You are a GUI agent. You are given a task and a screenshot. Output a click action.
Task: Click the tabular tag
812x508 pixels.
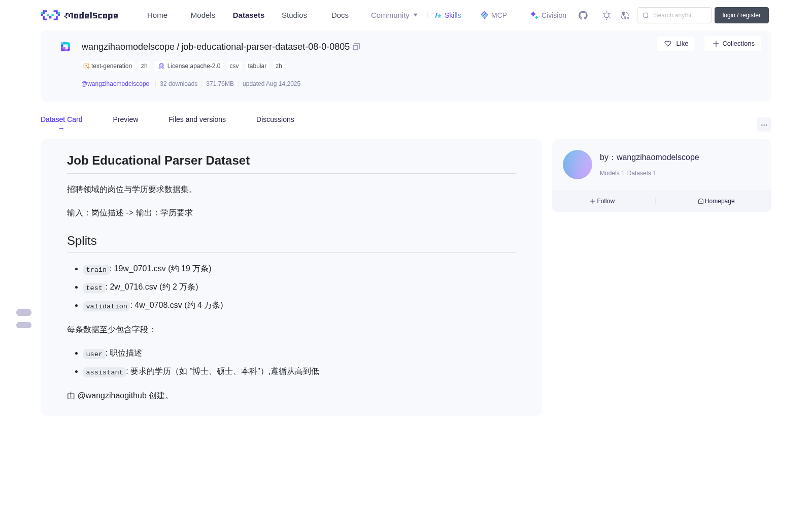(257, 66)
